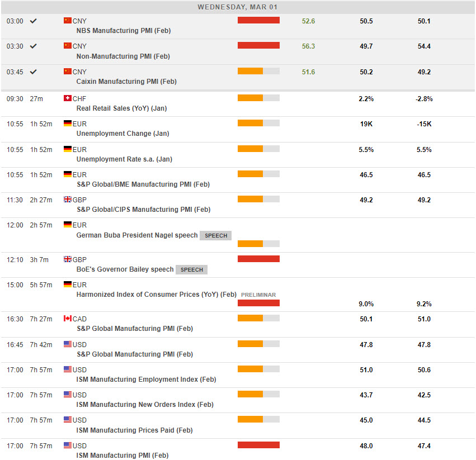Image resolution: width=476 pixels, height=460 pixels.
Task: Click the UK flag in the 11:30 row
Action: point(68,200)
